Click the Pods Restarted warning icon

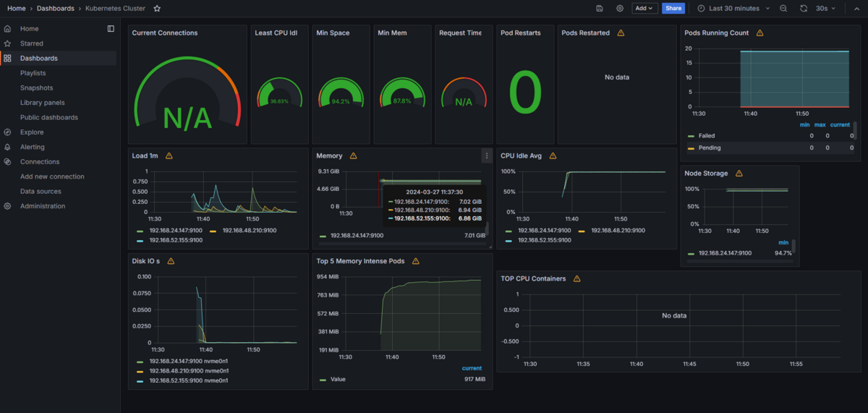621,33
